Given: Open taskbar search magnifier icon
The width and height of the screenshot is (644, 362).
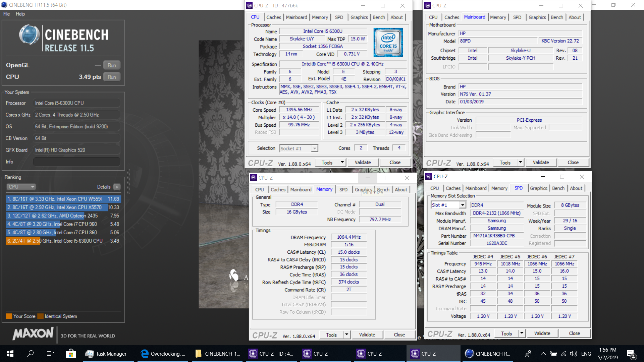Looking at the screenshot, I should point(30,354).
